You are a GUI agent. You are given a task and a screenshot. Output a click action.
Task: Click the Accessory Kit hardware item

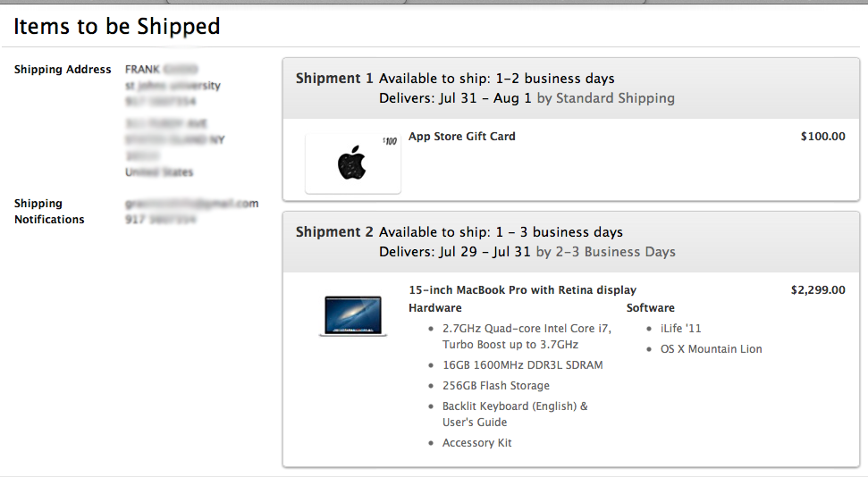[476, 443]
